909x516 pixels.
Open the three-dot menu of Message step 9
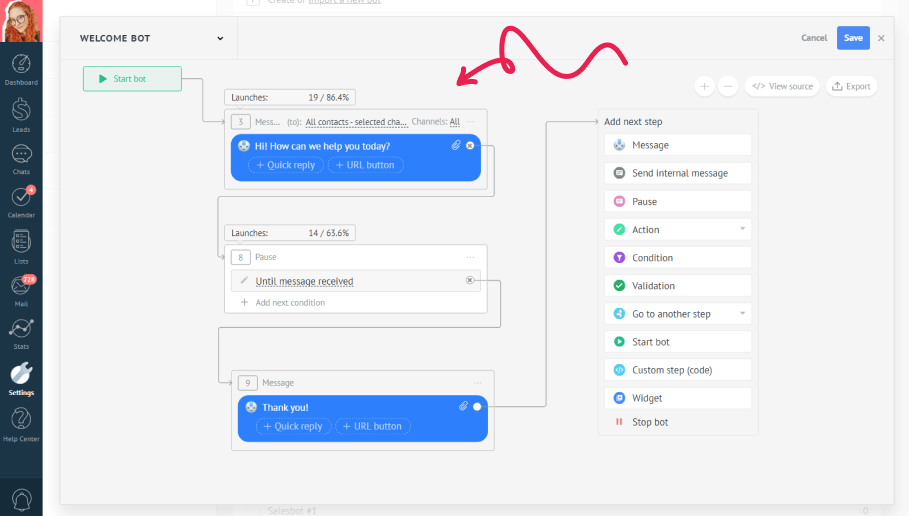coord(478,383)
